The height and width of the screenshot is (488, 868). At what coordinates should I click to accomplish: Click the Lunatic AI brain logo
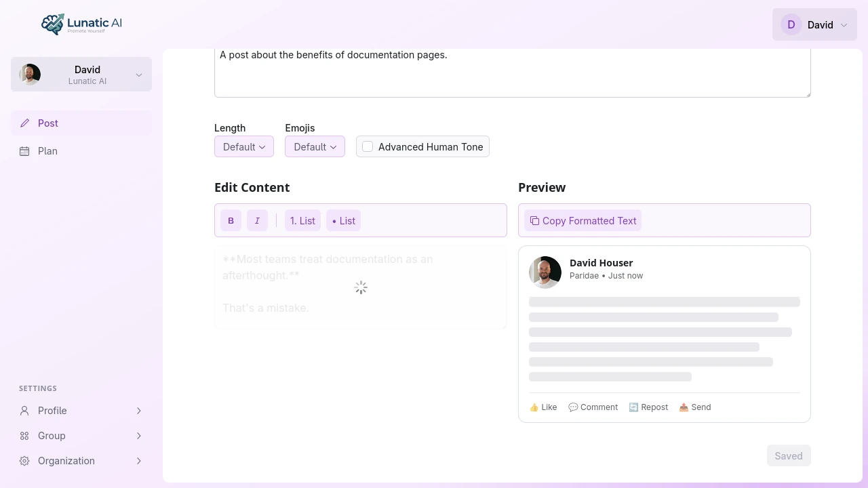click(53, 24)
